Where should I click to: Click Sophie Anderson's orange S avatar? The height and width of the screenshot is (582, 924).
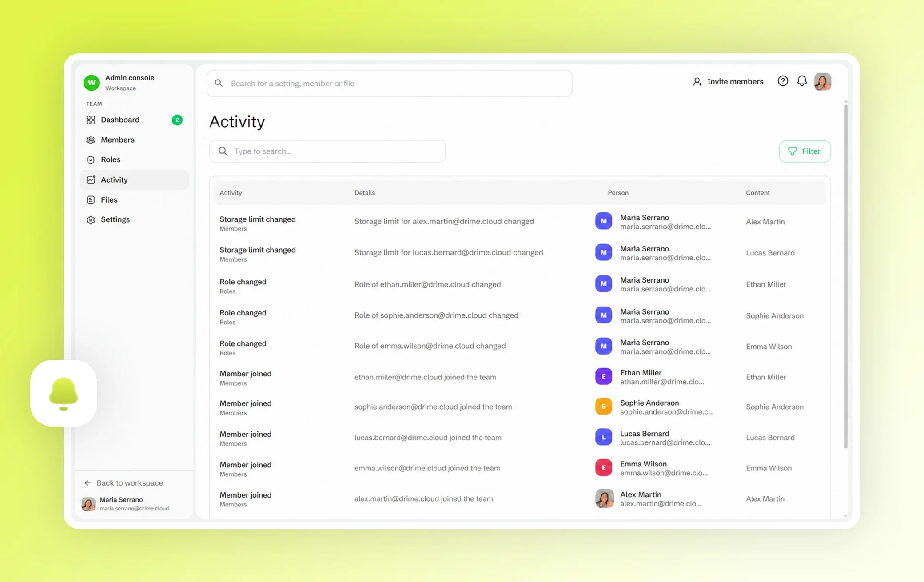(x=603, y=407)
